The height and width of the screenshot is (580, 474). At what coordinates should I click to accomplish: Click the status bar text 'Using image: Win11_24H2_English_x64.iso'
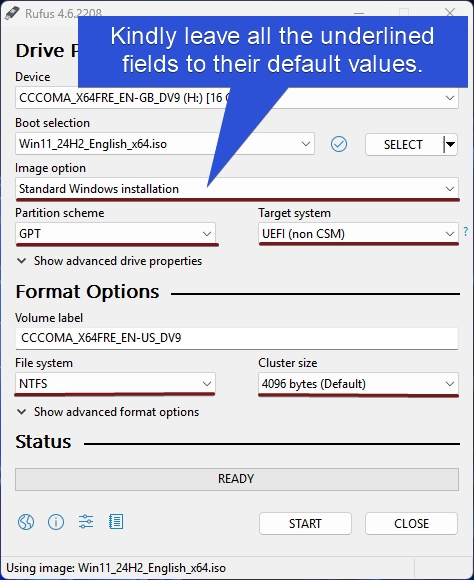click(116, 568)
